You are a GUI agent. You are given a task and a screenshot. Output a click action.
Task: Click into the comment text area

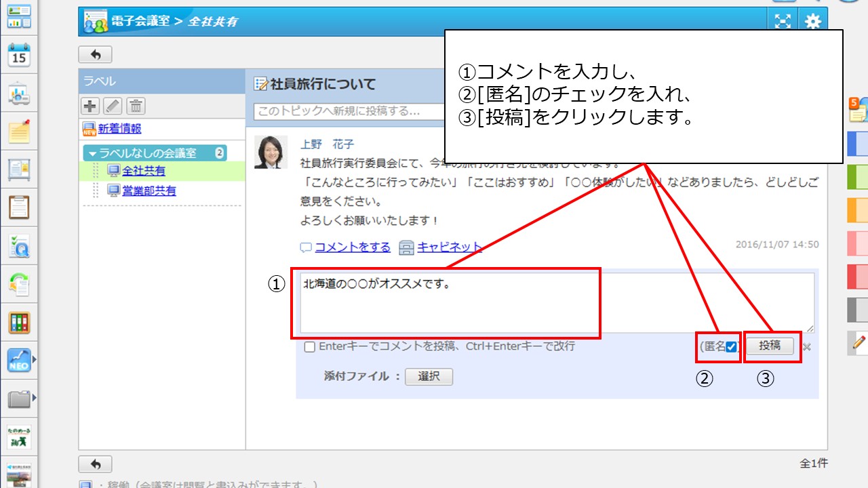point(556,303)
